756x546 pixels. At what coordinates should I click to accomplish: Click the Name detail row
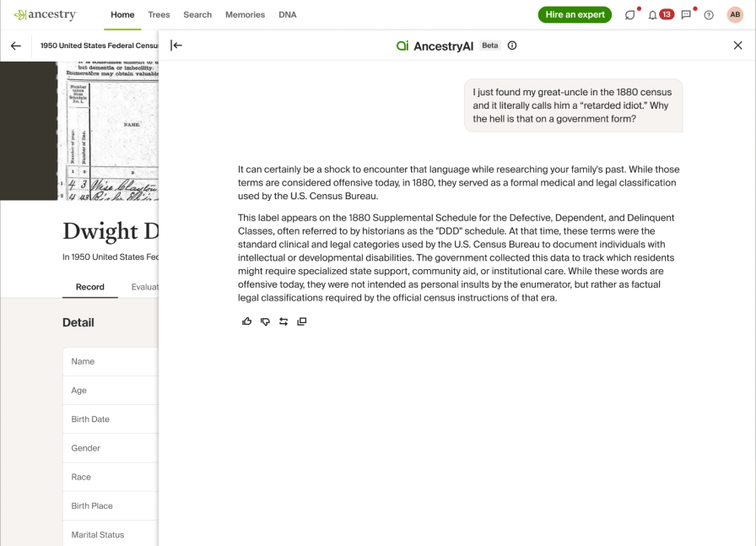pyautogui.click(x=111, y=361)
